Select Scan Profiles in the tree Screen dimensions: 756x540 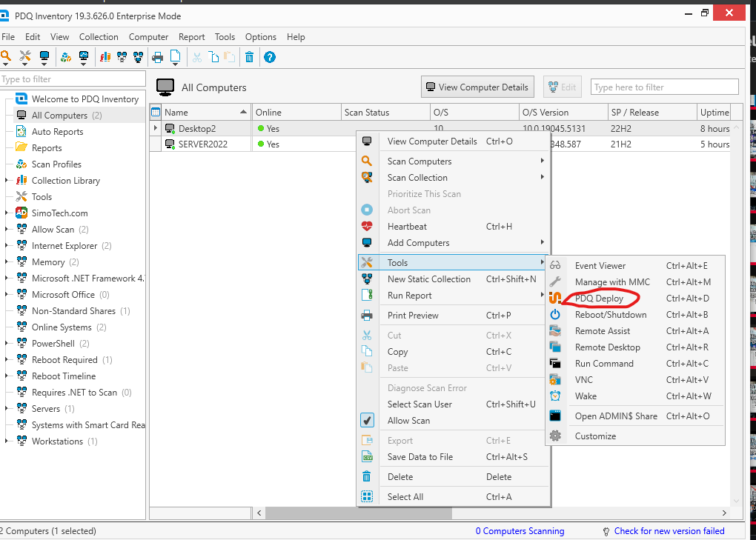56,164
